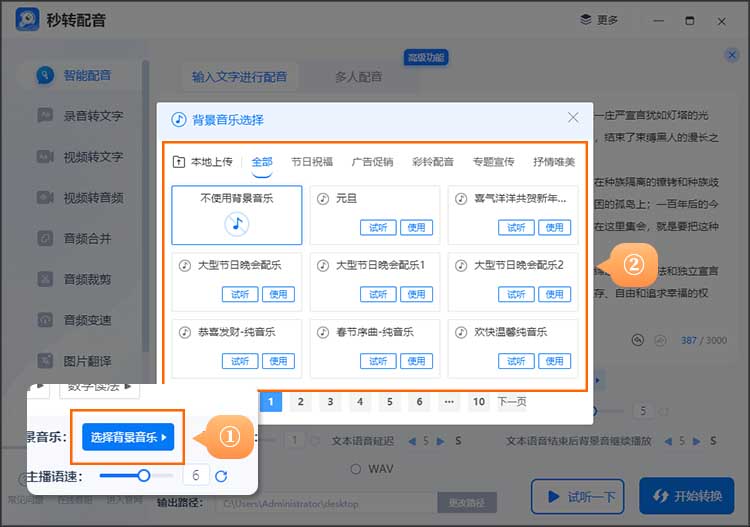Jump to page 10 of music list

[x=479, y=402]
